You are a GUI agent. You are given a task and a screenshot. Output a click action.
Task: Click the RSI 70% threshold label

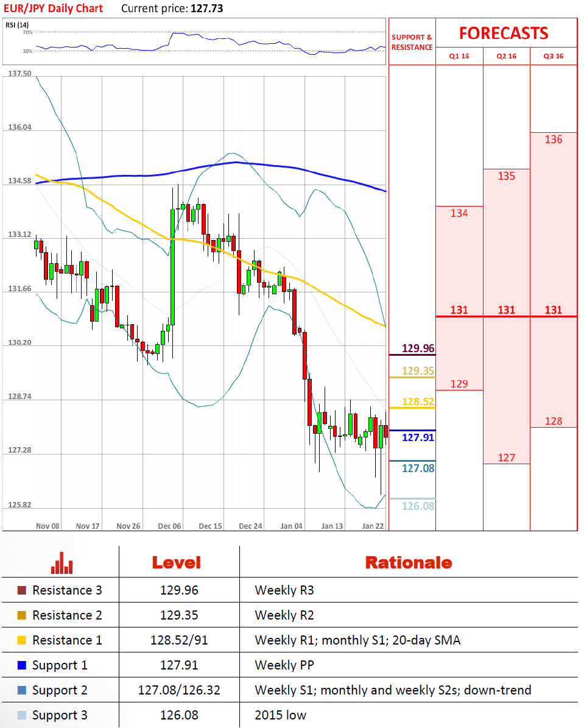tap(28, 32)
